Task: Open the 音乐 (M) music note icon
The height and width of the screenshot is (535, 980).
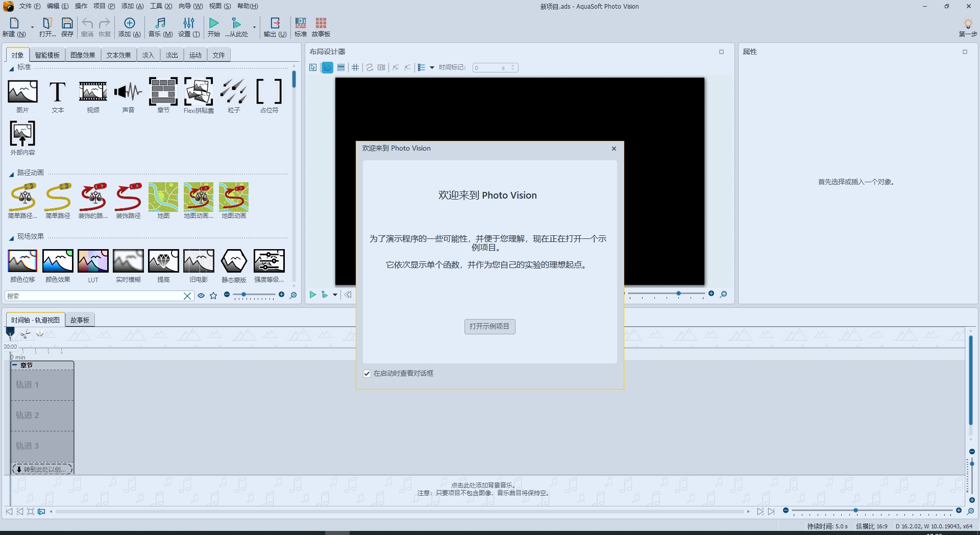Action: tap(160, 23)
